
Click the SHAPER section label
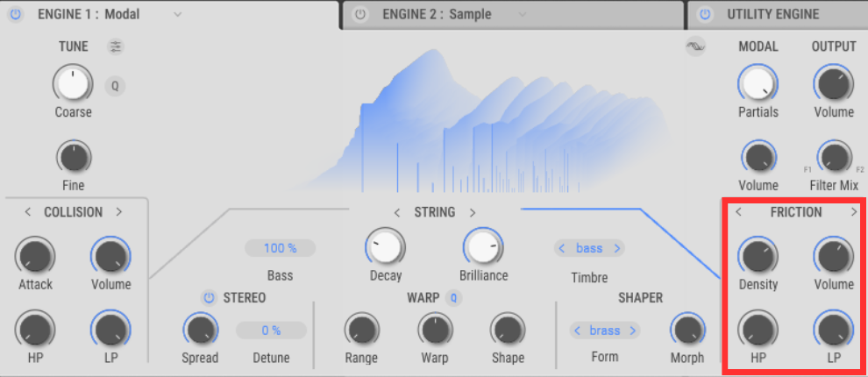641,298
